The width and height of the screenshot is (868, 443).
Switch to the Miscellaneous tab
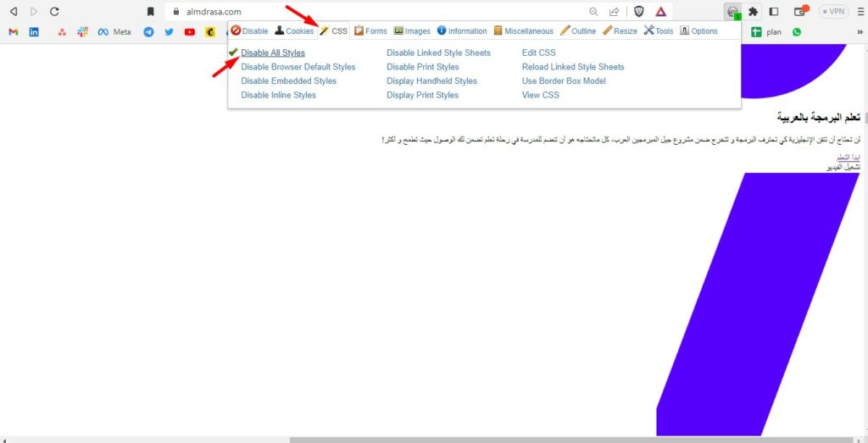pyautogui.click(x=523, y=31)
